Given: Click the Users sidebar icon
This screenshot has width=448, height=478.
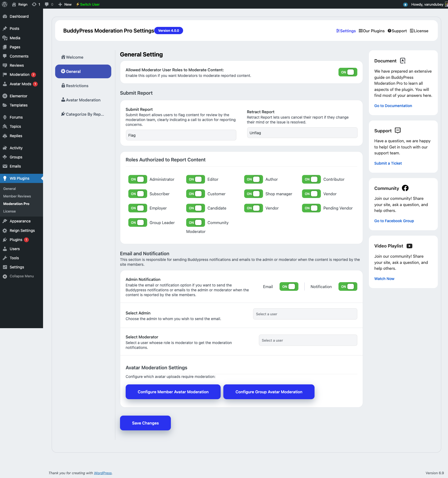Looking at the screenshot, I should (x=5, y=249).
